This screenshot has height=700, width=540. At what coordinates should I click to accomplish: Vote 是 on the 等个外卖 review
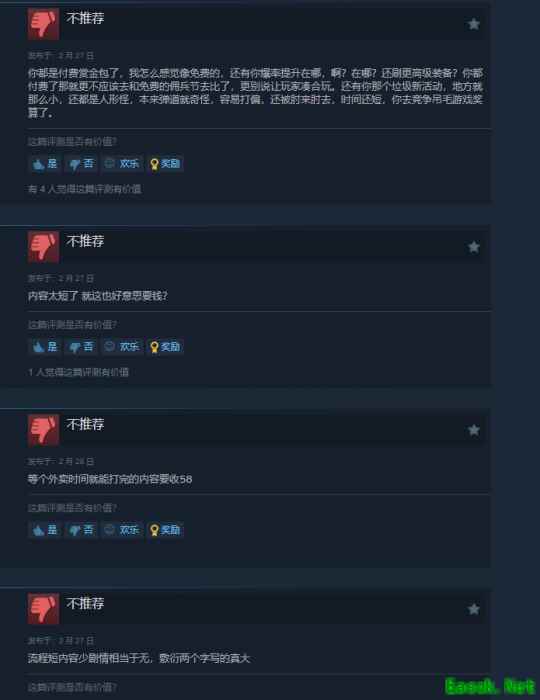pyautogui.click(x=45, y=530)
